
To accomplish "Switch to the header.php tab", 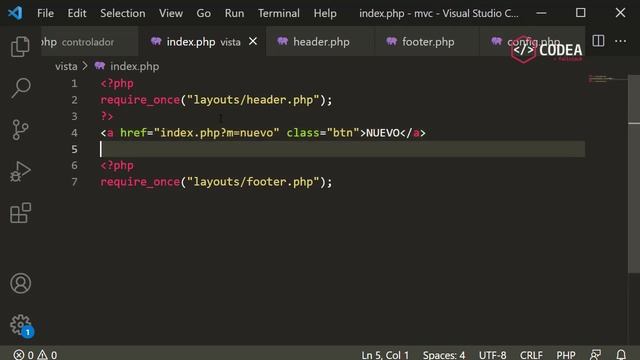I will [x=320, y=42].
